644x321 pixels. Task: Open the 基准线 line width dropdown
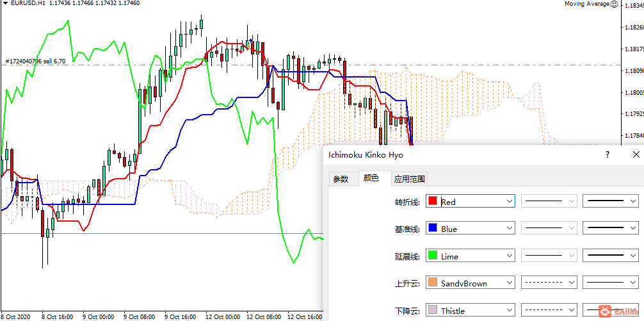click(x=611, y=229)
